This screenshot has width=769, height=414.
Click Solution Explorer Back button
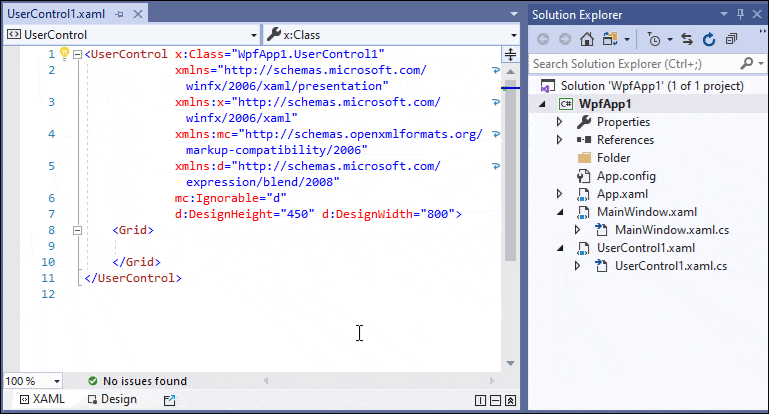click(543, 39)
